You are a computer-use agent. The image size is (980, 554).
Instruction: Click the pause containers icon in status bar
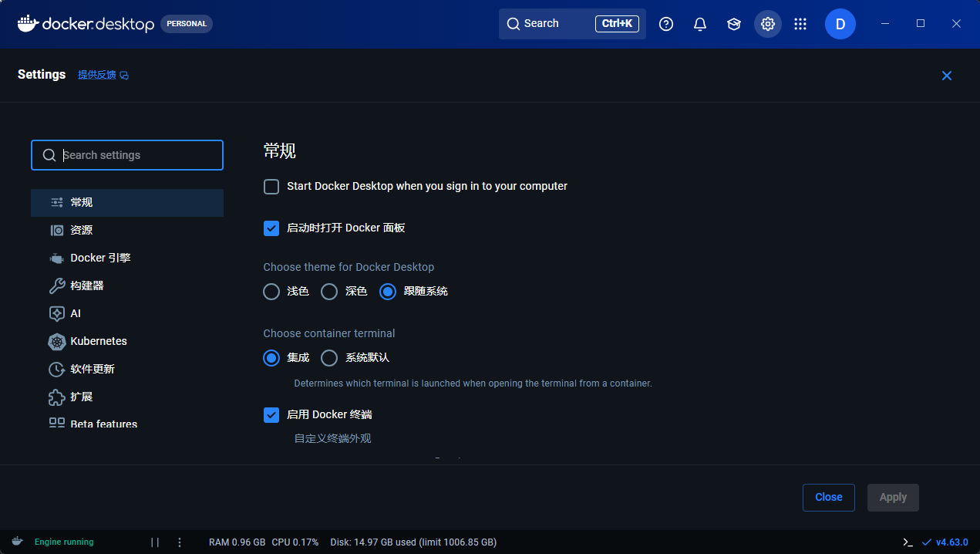click(x=154, y=542)
